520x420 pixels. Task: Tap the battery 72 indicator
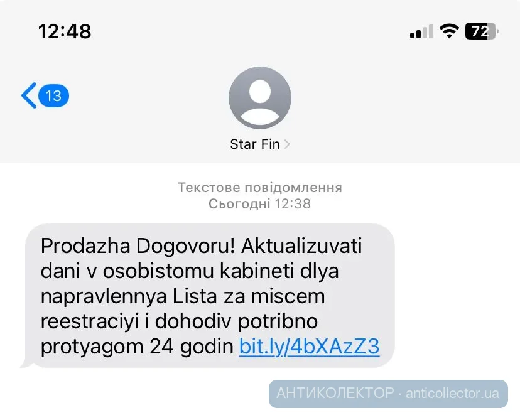482,31
